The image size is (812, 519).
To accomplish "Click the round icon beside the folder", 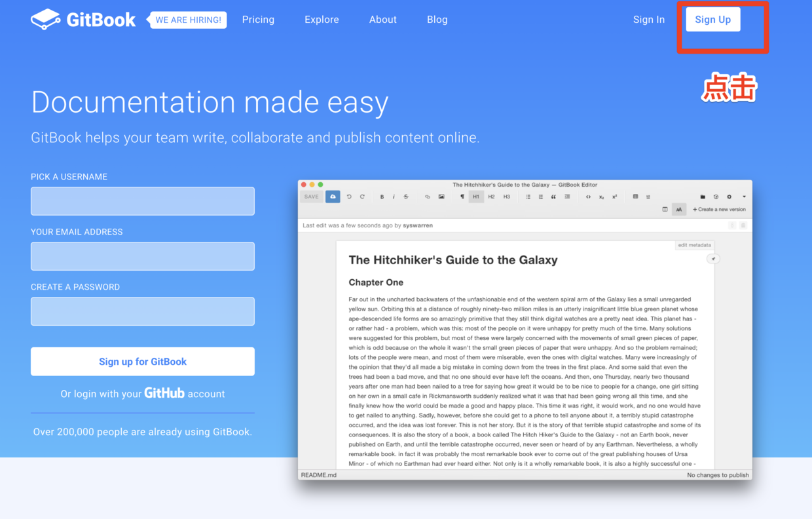I will [716, 197].
